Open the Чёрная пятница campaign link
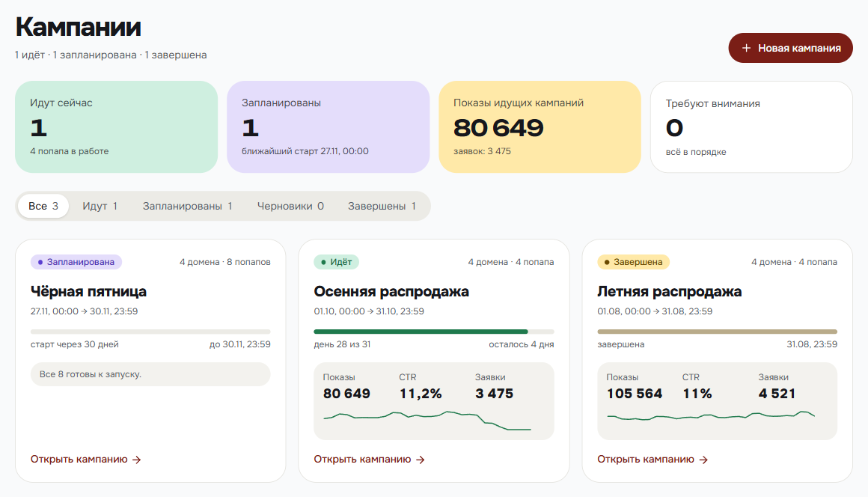The image size is (868, 497). pos(86,460)
